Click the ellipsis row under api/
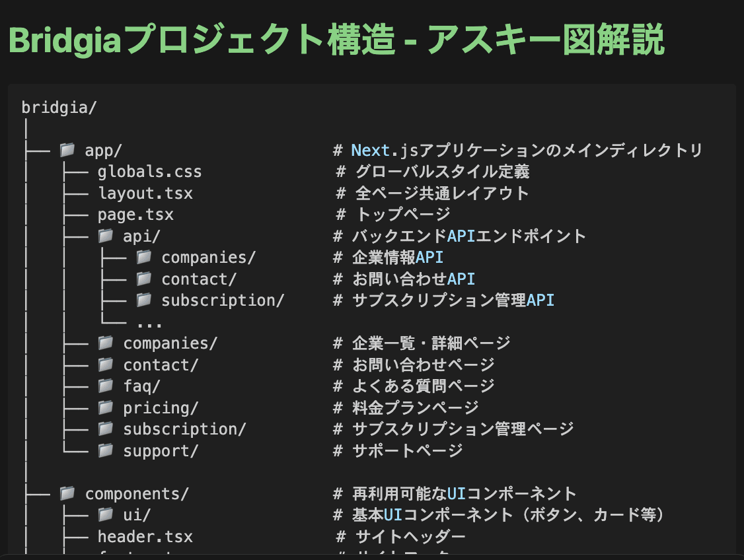 (x=149, y=324)
